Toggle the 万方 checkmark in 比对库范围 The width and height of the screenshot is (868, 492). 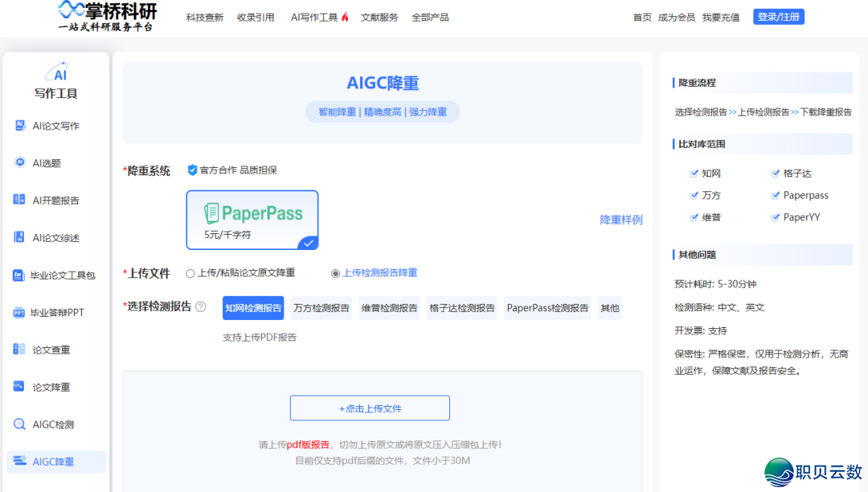coord(694,195)
